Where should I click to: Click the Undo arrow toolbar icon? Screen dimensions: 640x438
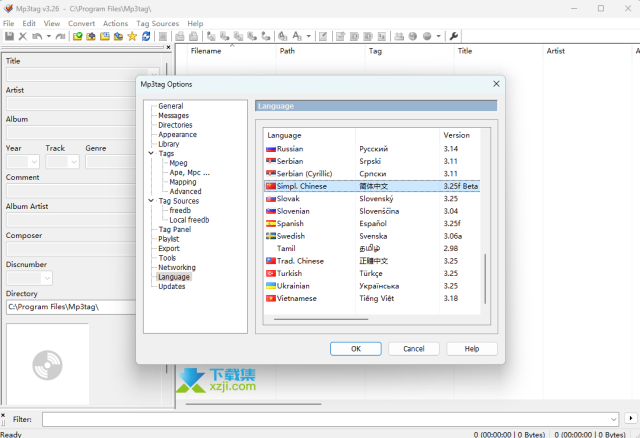[37, 36]
